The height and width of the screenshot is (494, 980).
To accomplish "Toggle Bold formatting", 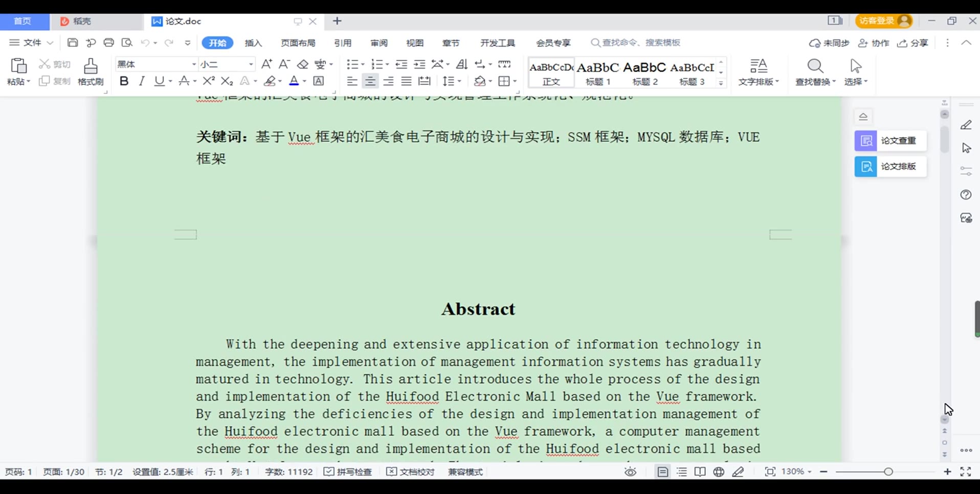I will [124, 81].
